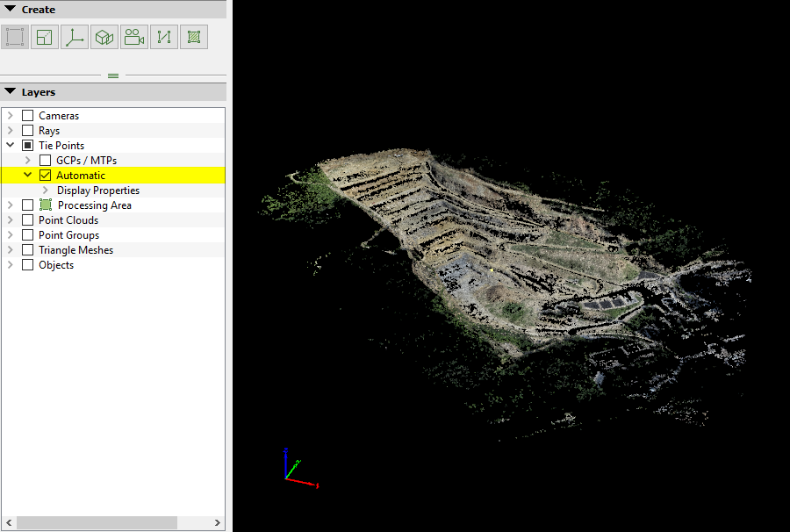This screenshot has height=532, width=790.
Task: Collapse the Create panel section
Action: point(11,10)
